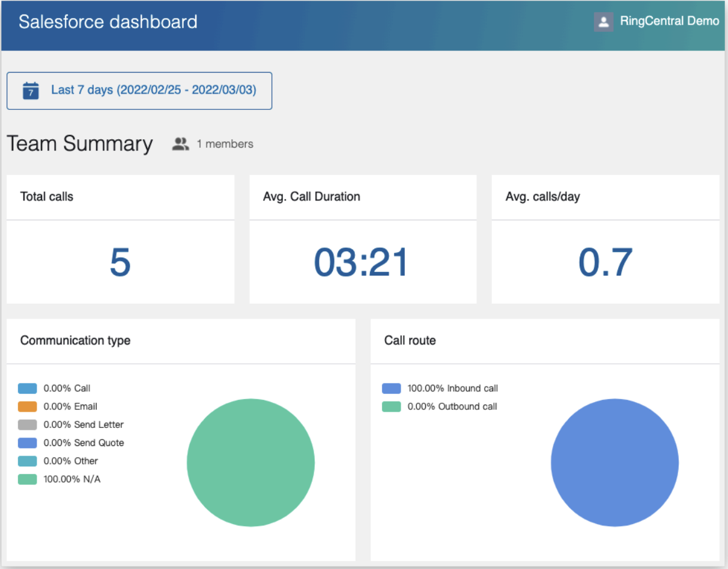Select the Total calls card header
The height and width of the screenshot is (569, 728).
(x=120, y=197)
